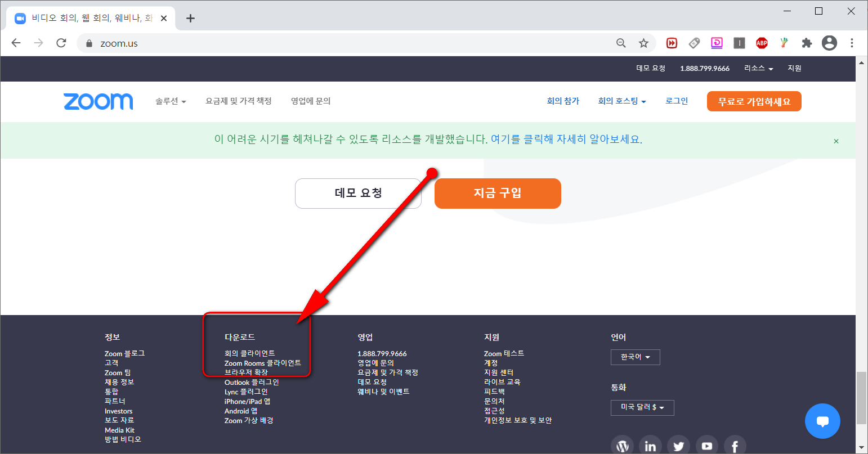Click the orange 지금 구입 button
Image resolution: width=868 pixels, height=454 pixels.
pos(498,194)
